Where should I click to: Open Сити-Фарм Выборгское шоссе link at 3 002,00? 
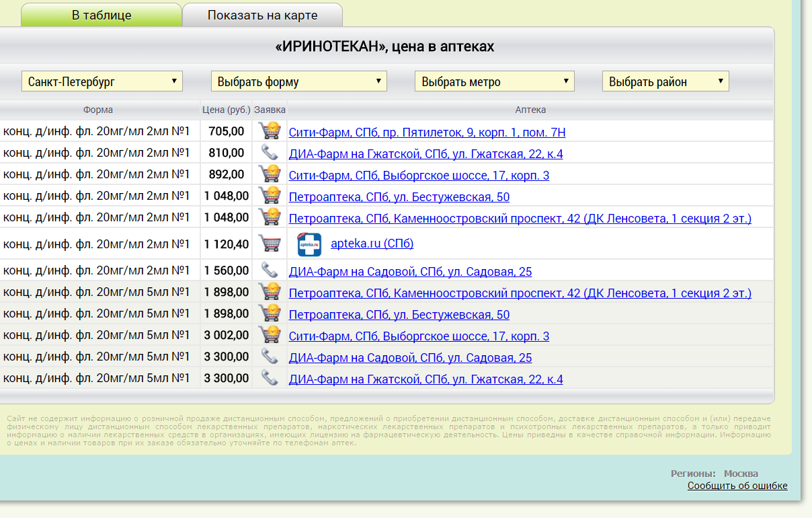419,336
